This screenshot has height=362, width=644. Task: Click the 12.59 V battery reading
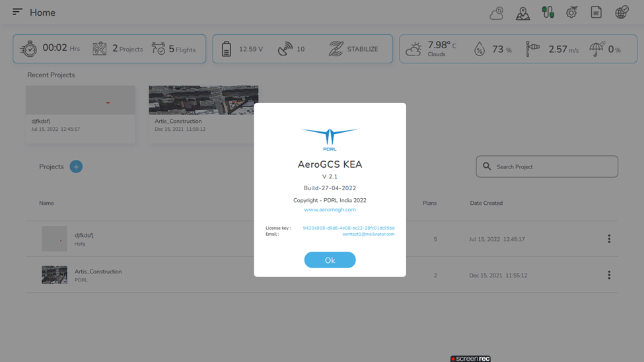pyautogui.click(x=251, y=50)
